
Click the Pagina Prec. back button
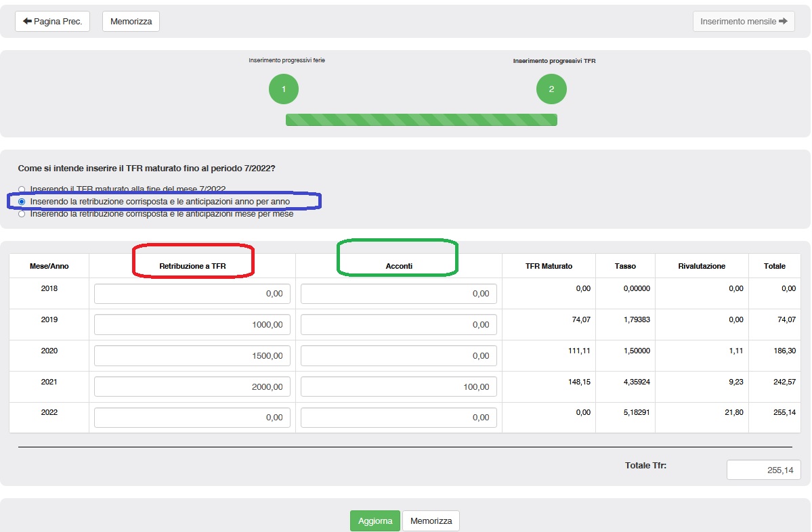[x=53, y=21]
